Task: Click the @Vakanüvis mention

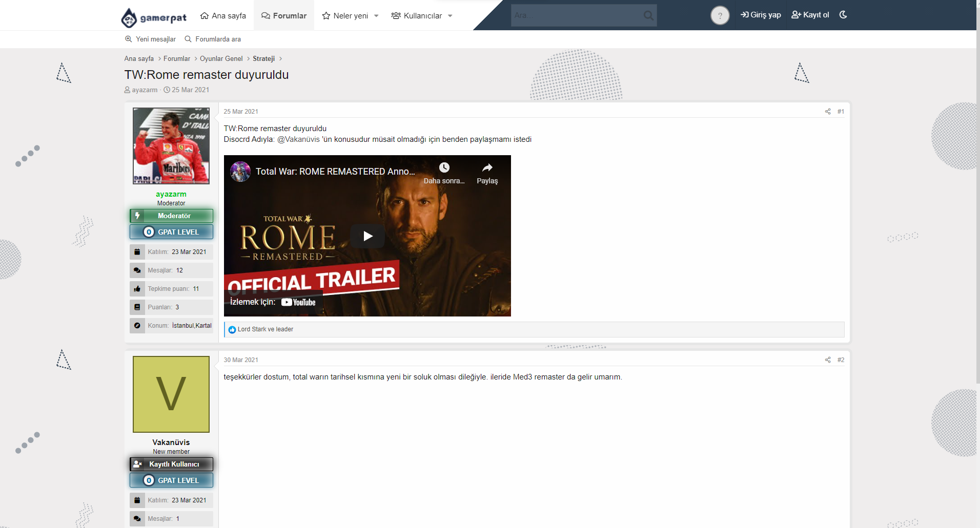Action: (298, 139)
